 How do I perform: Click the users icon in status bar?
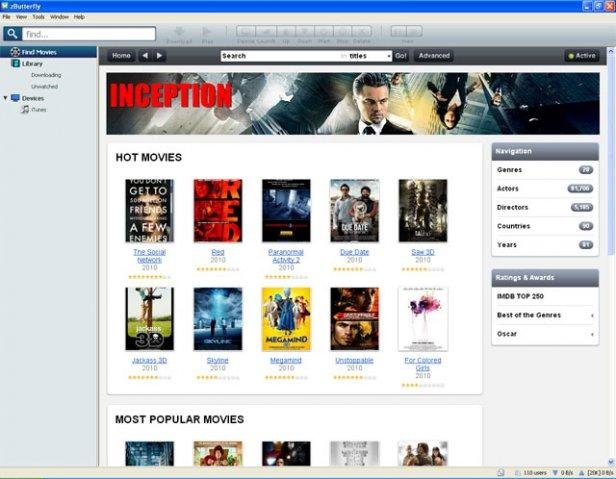point(518,473)
